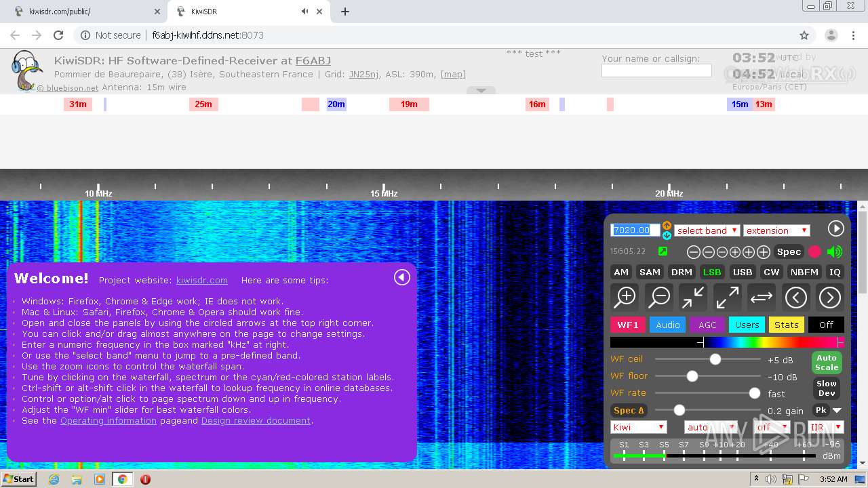
Task: Open the Chrome profile avatar menu
Action: coord(831,35)
